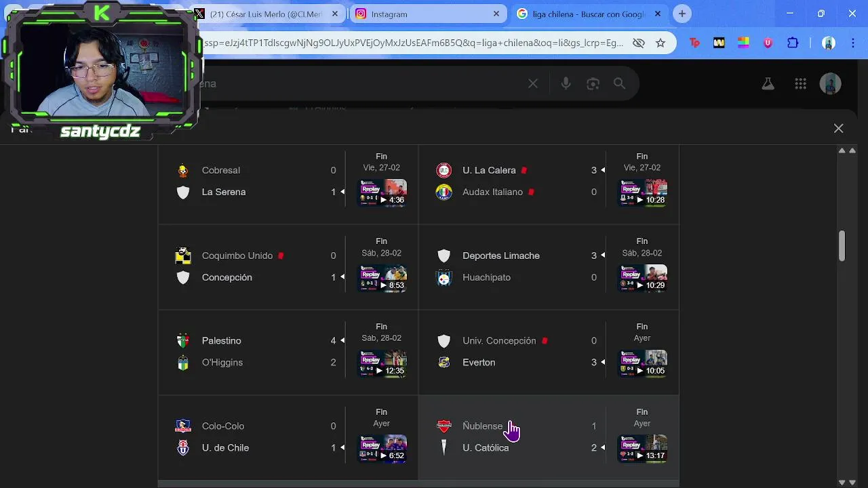
Task: Click the Palestino crest
Action: pyautogui.click(x=183, y=341)
